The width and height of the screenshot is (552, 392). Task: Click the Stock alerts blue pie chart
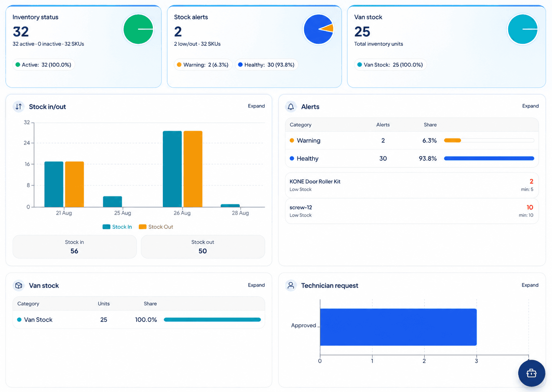coord(318,29)
